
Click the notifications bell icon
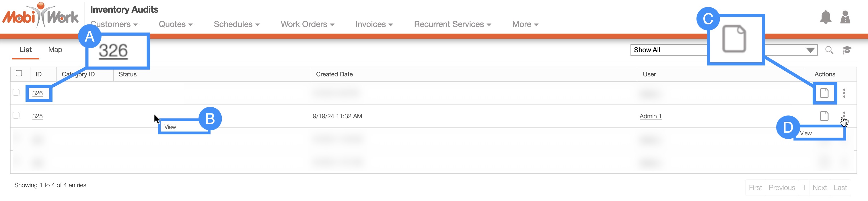(x=825, y=17)
